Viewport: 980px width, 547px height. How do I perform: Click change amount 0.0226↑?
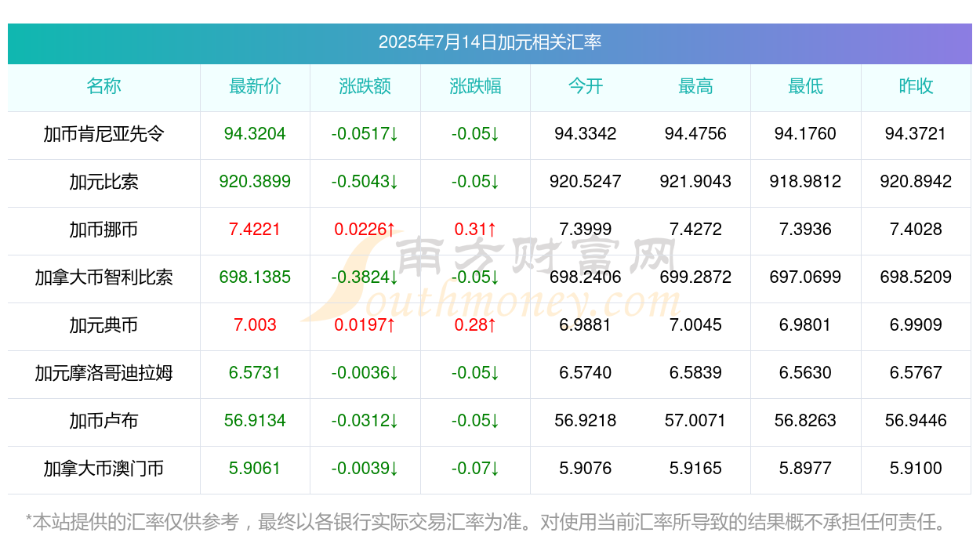pos(365,230)
